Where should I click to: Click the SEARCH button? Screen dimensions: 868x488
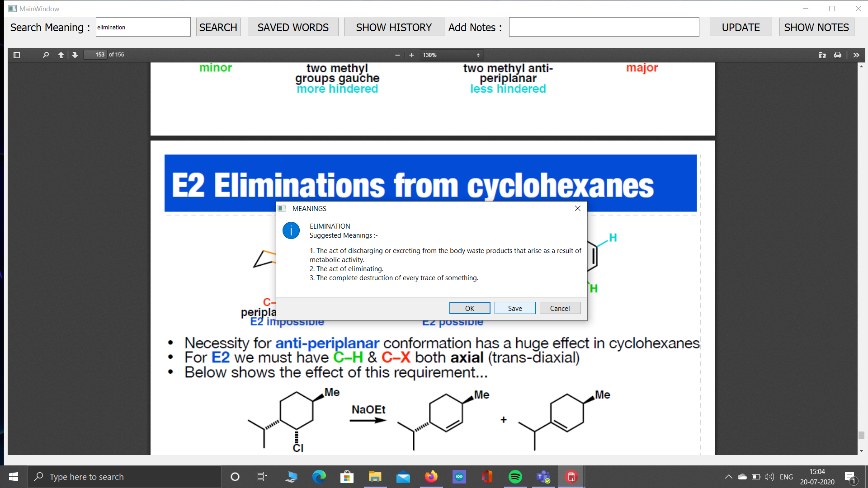(x=218, y=27)
